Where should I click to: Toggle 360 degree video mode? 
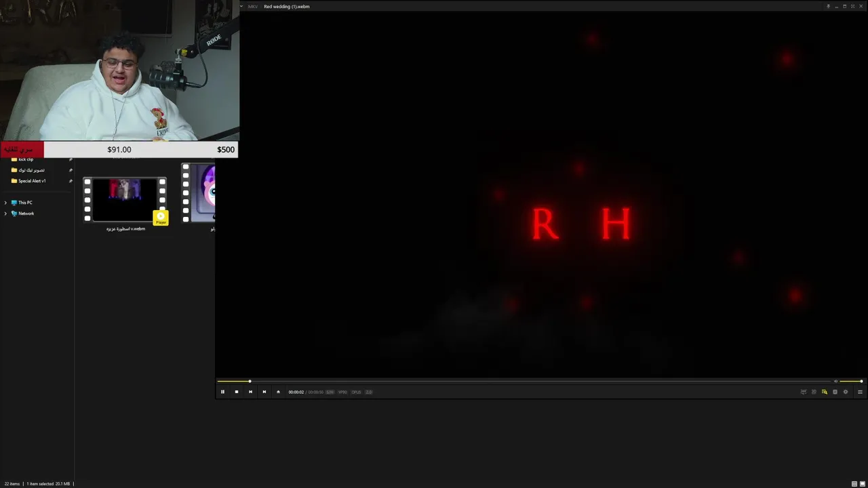click(x=804, y=392)
